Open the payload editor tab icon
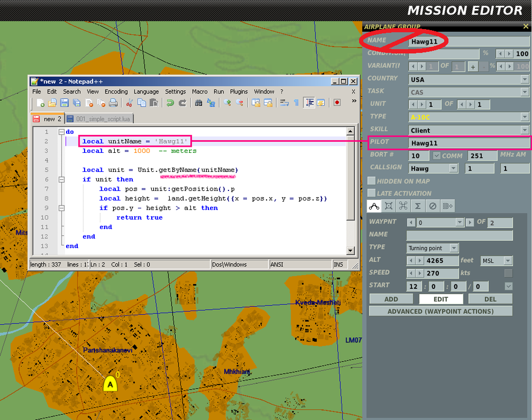The height and width of the screenshot is (420, 532). 388,206
